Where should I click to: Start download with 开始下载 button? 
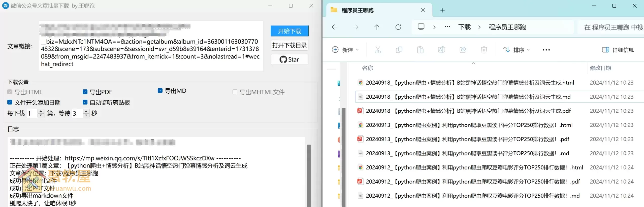coord(289,31)
